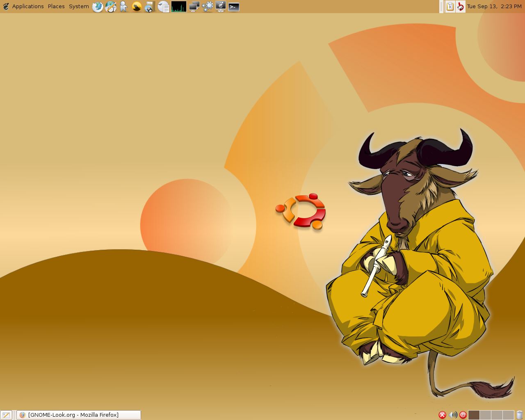525x420 pixels.
Task: Click the show desktop button in bottom panel
Action: click(x=6, y=415)
